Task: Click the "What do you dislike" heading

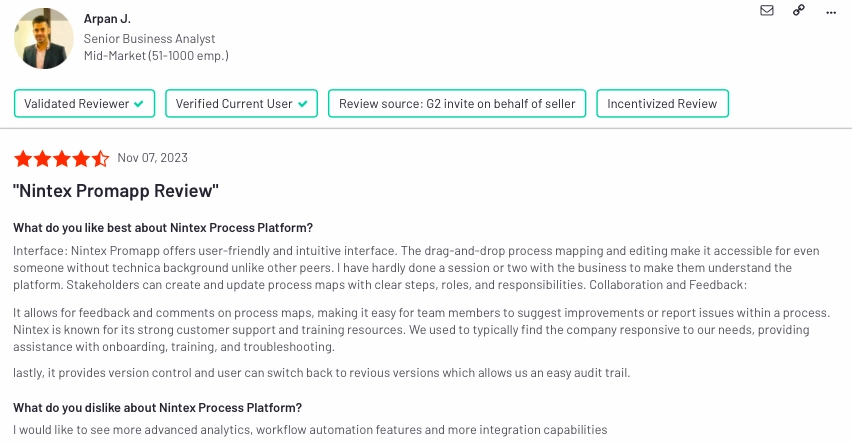Action: [x=158, y=408]
